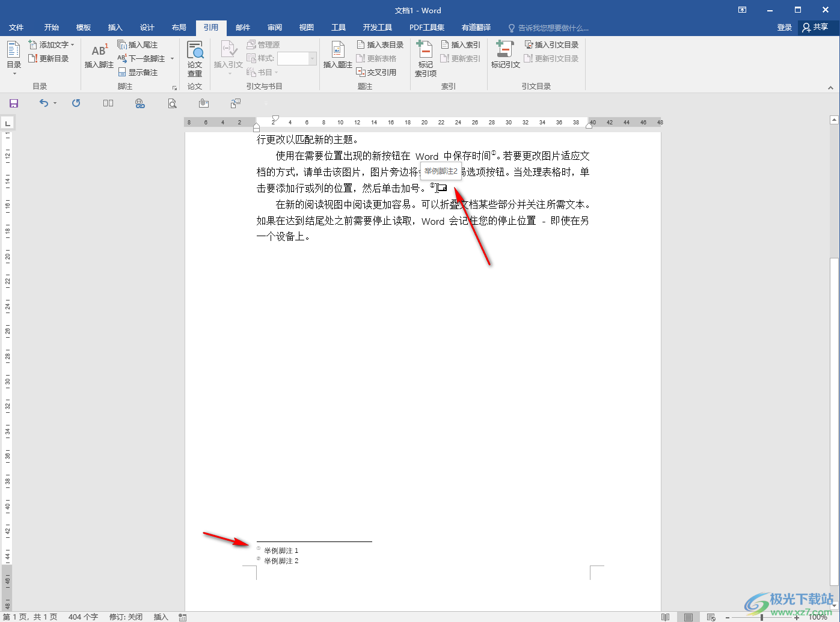Click 标记引文 mark citation button

pos(505,55)
